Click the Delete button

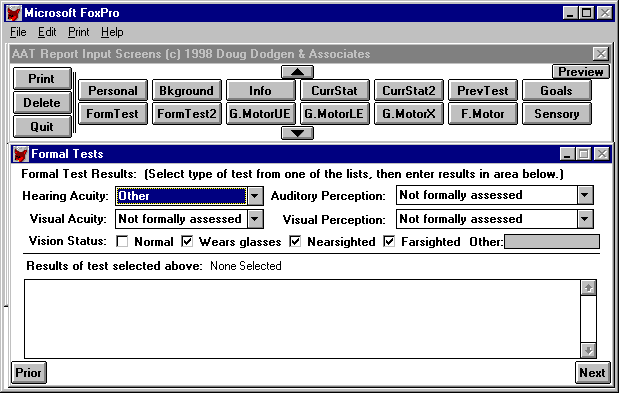[x=42, y=103]
